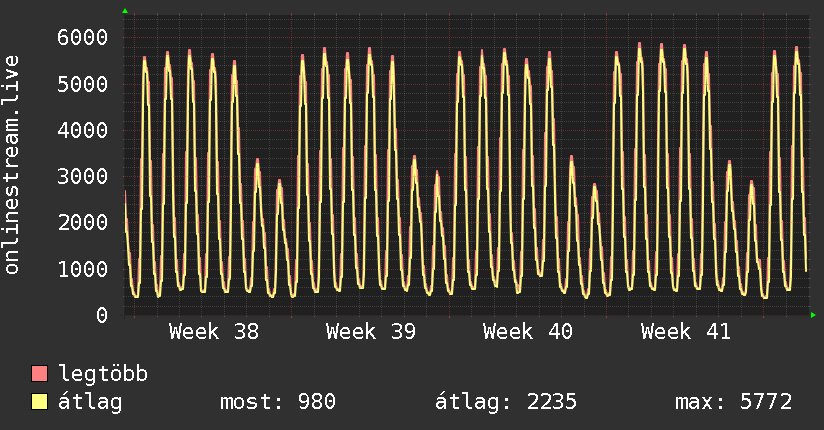Click the 'max: 5772' statistic

coord(733,402)
